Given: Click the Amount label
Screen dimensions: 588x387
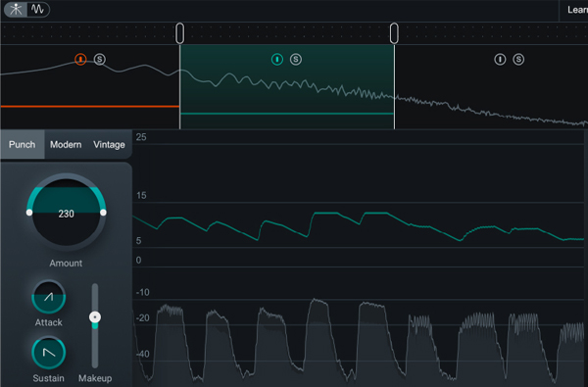Looking at the screenshot, I should (66, 264).
